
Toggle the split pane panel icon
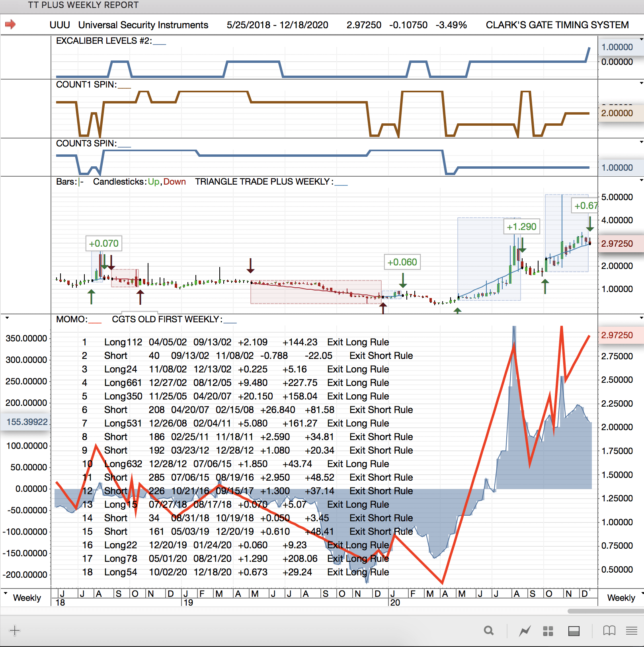coord(574,631)
